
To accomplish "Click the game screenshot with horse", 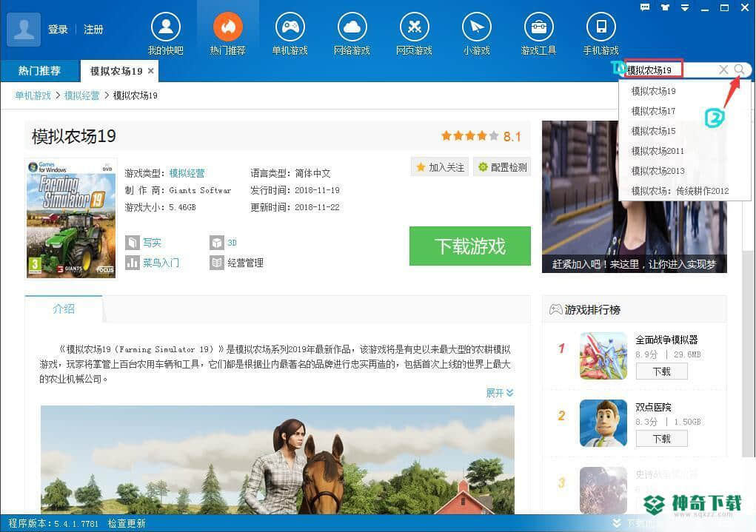I will pos(277,459).
